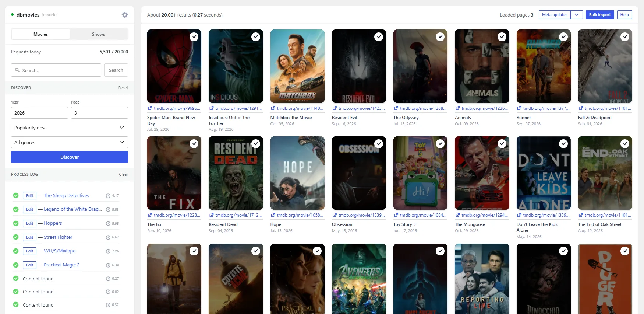Open external link icon for Matchbox the Movie
644x314 pixels.
[273, 108]
